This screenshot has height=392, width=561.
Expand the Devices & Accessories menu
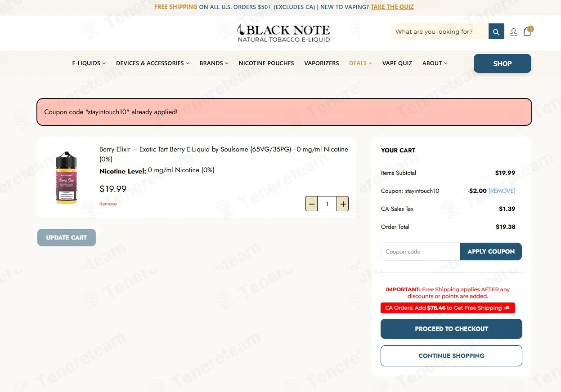click(x=153, y=63)
